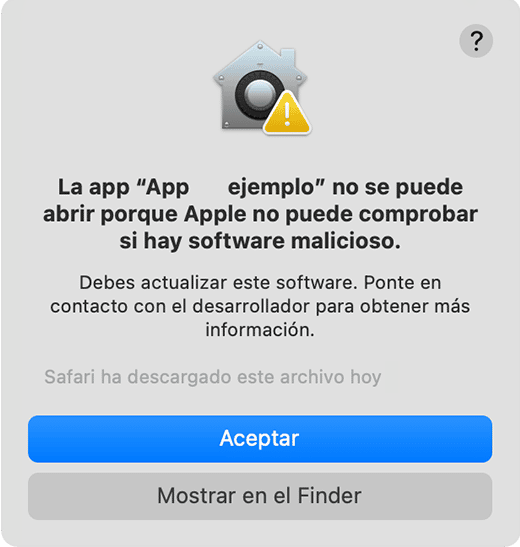
Task: Click the chimney of the Gatekeeper house icon
Action: tap(288, 58)
